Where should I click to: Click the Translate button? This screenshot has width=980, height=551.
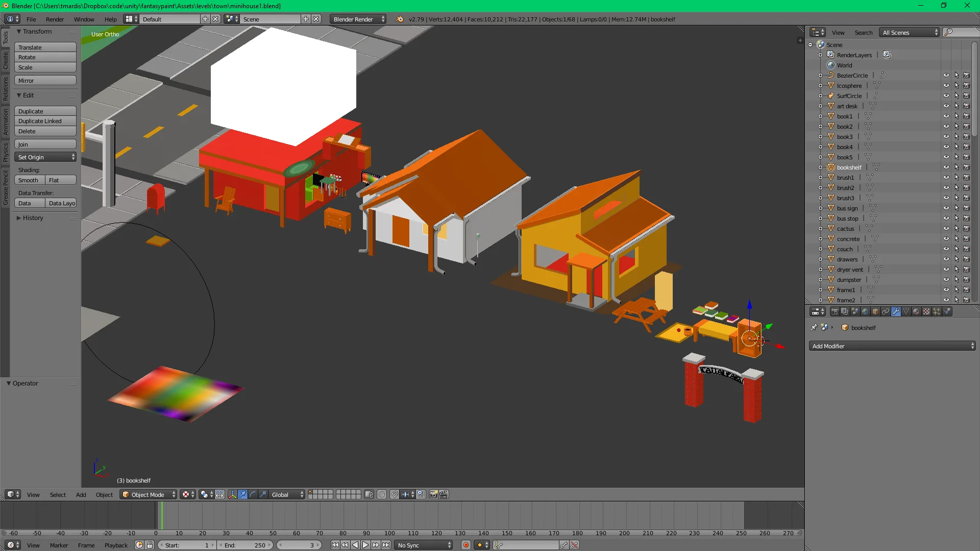point(45,47)
